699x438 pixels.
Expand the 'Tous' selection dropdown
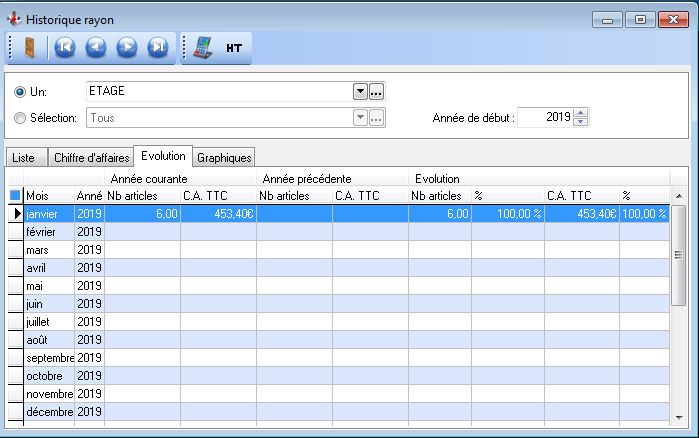[360, 118]
